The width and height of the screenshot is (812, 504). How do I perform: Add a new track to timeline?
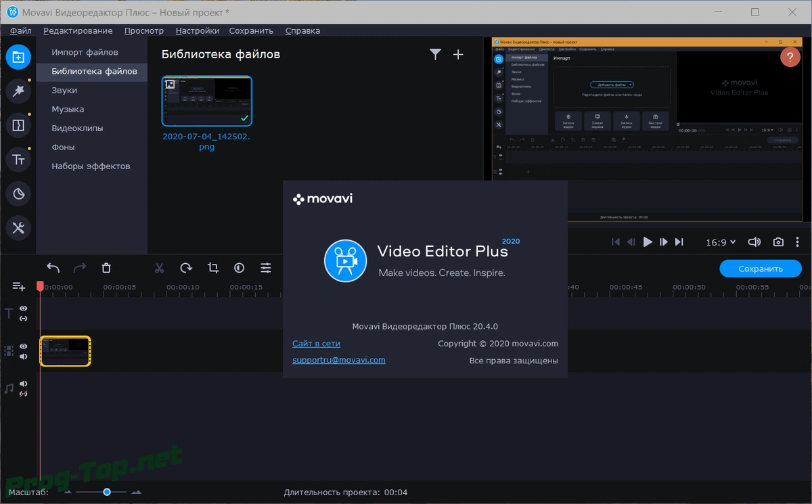coord(19,287)
